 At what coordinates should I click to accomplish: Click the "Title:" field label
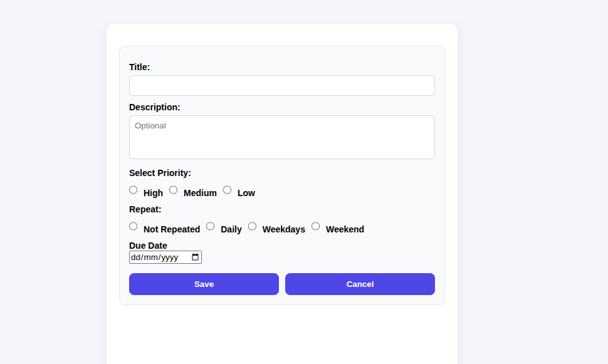pyautogui.click(x=139, y=67)
